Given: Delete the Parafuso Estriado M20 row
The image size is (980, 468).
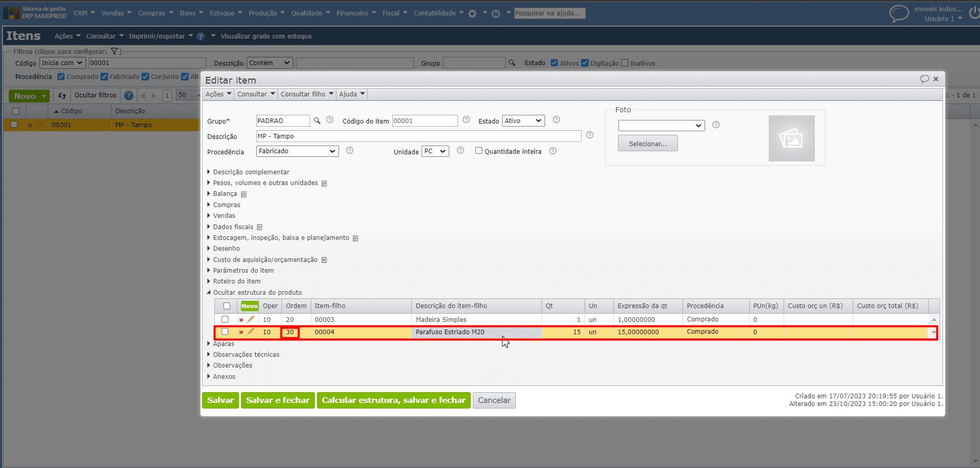Looking at the screenshot, I should [241, 332].
